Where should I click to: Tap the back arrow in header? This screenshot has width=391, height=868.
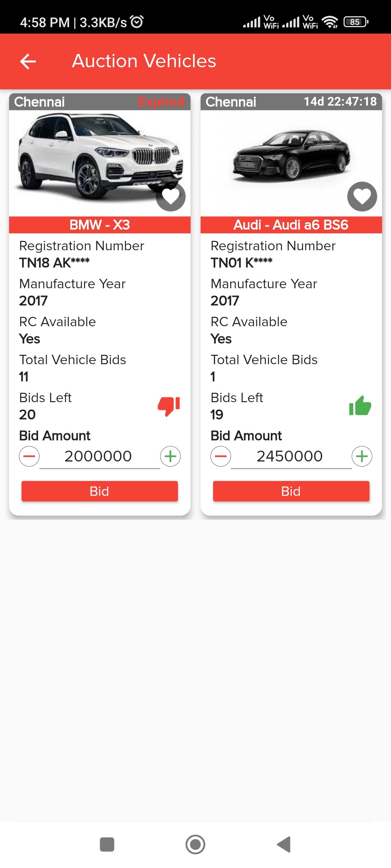pos(28,61)
